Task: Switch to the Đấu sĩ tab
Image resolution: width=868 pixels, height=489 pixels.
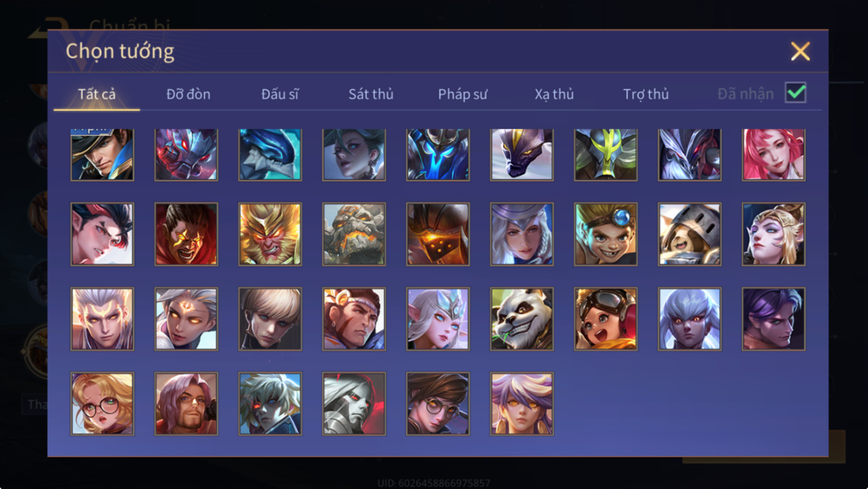Action: coord(280,94)
